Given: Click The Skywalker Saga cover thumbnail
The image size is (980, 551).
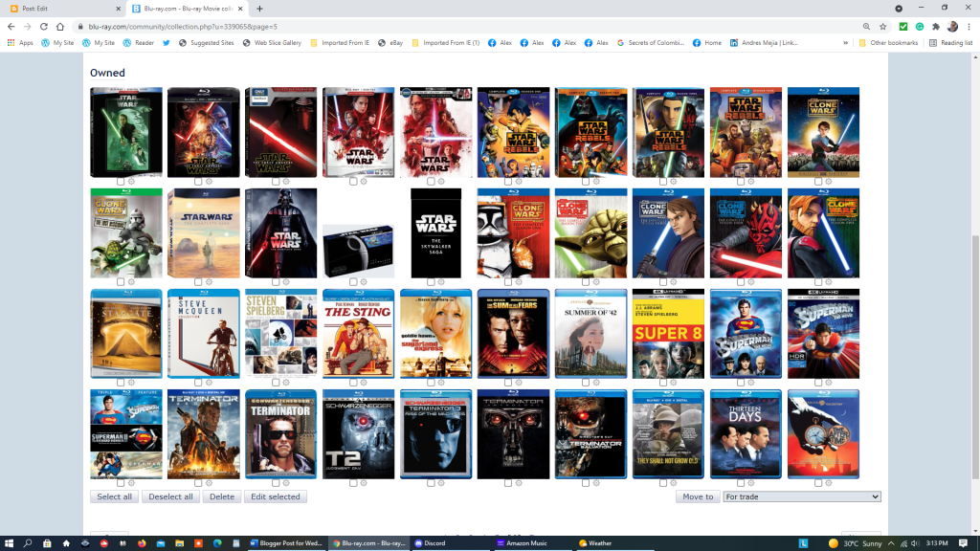Looking at the screenshot, I should point(434,232).
